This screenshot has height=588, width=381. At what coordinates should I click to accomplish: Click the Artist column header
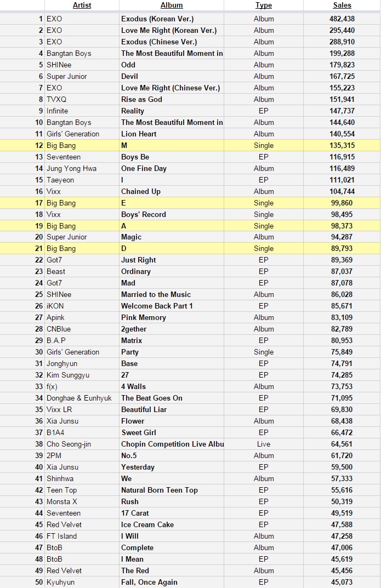pyautogui.click(x=82, y=5)
